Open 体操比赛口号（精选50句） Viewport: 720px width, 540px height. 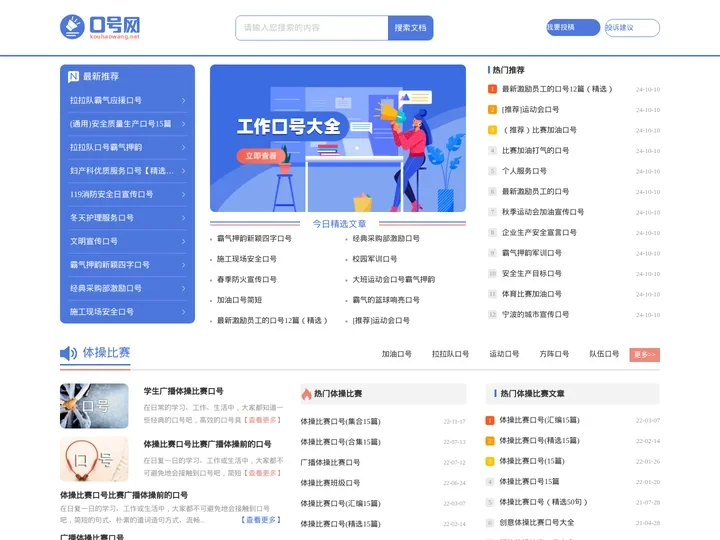coord(543,502)
